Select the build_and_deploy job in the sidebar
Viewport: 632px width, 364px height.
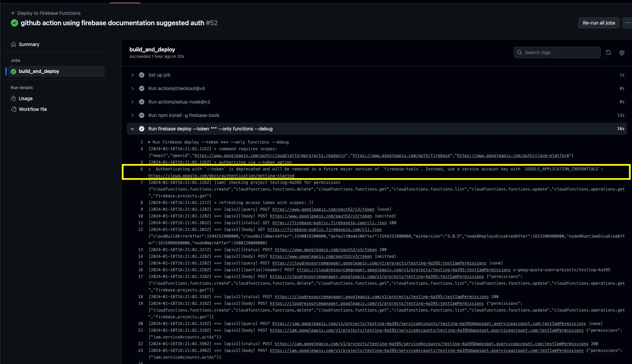[56, 71]
